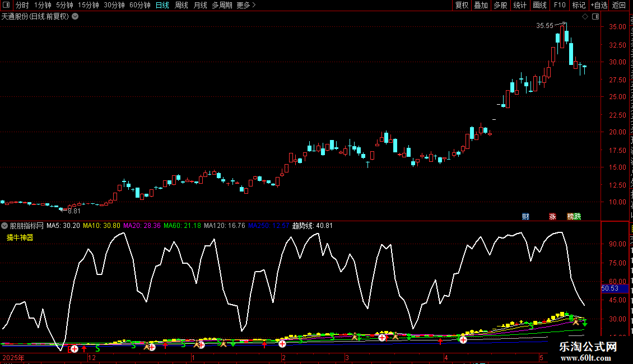Select the 月线 monthly chart tab
Image resolution: width=633 pixels, height=364 pixels.
(200, 5)
